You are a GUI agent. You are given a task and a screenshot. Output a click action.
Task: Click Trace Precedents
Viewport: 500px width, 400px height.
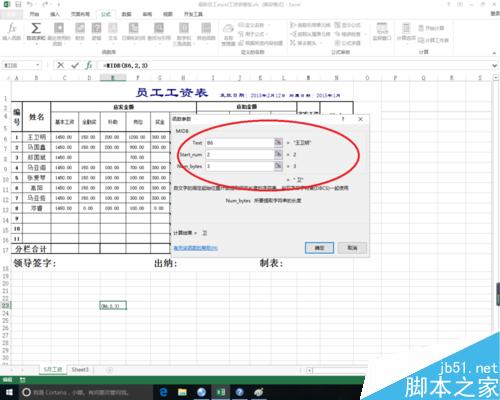click(x=310, y=25)
